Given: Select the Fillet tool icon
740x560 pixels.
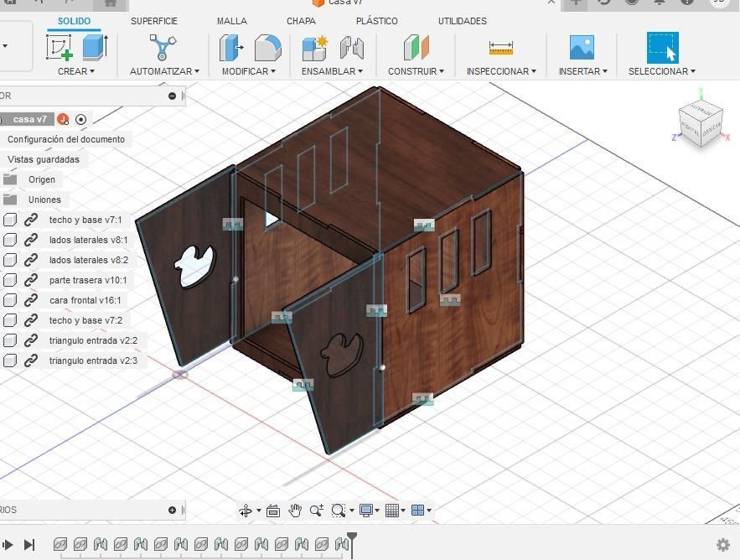Looking at the screenshot, I should (x=267, y=48).
